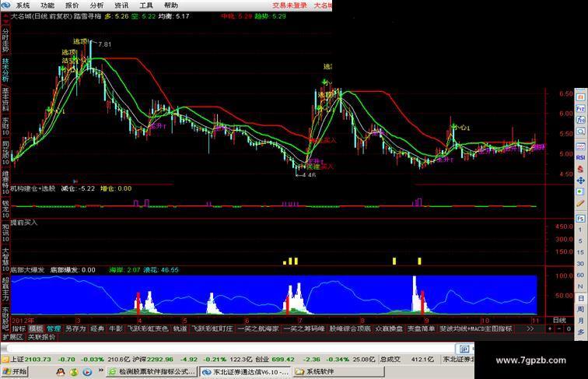Image resolution: width=588 pixels, height=379 pixels.
Task: Switch to 东北证券通达信V6.10 taskbar window
Action: click(246, 372)
